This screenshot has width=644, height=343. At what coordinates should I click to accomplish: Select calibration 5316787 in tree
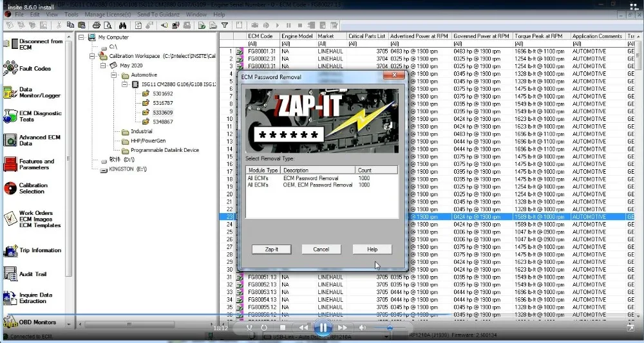click(x=163, y=104)
